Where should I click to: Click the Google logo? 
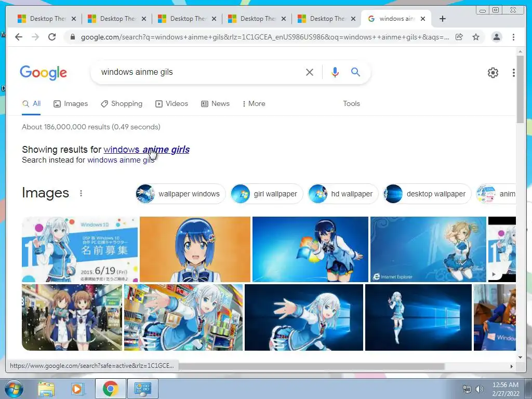[x=44, y=73]
